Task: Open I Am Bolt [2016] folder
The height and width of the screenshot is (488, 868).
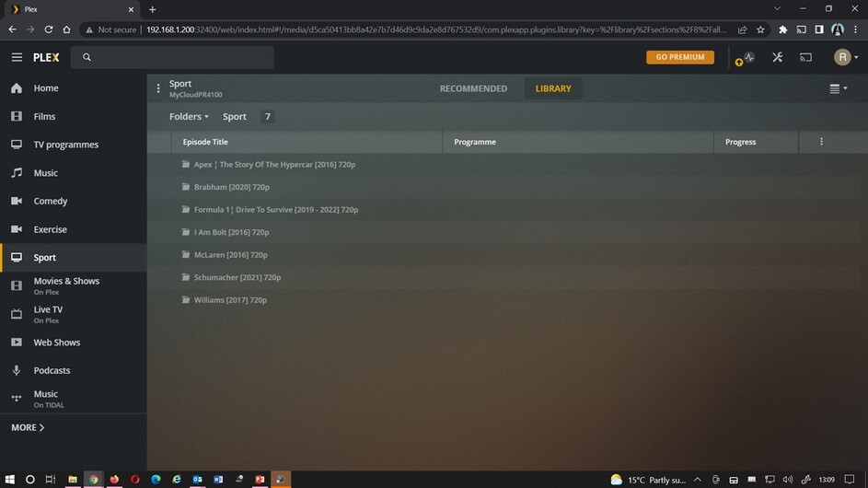Action: pyautogui.click(x=231, y=233)
